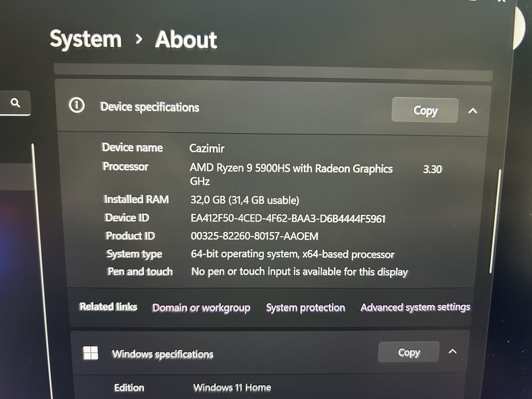532x399 pixels.
Task: Click the Pen and touch label
Action: [140, 271]
